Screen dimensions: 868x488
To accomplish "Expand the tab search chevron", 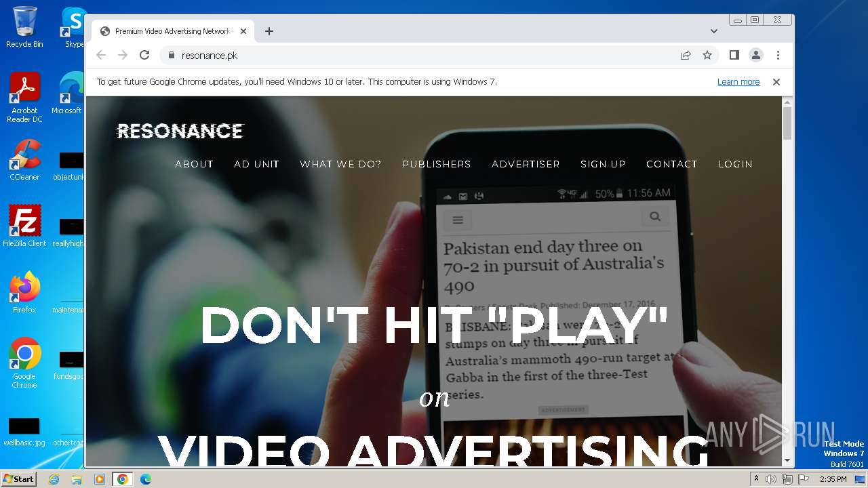I will click(714, 31).
